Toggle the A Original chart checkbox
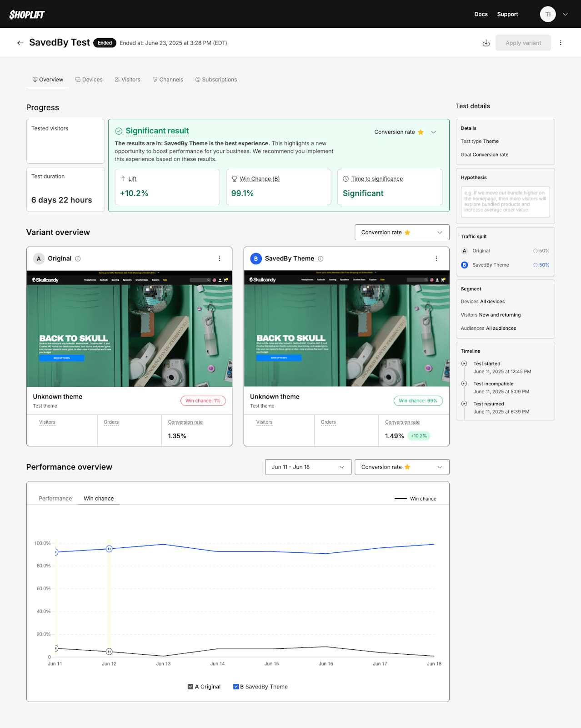The width and height of the screenshot is (581, 728). coord(190,687)
